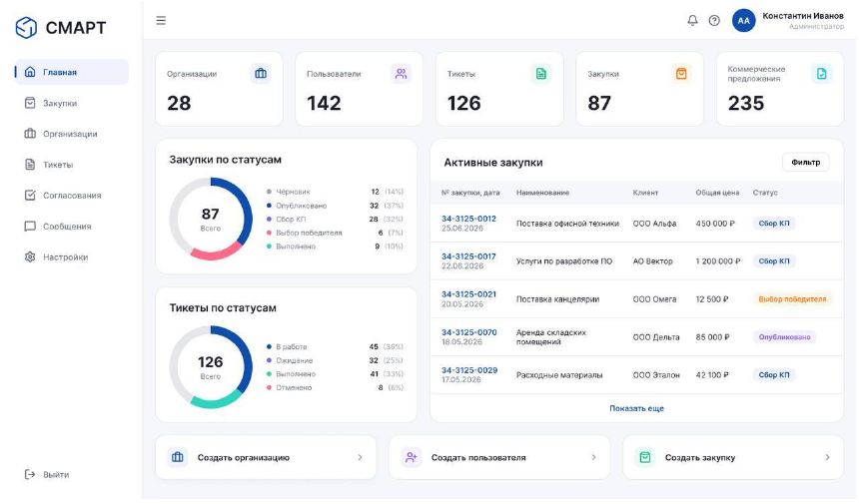
Task: Click the users icon on Пользователи card
Action: pos(403,73)
